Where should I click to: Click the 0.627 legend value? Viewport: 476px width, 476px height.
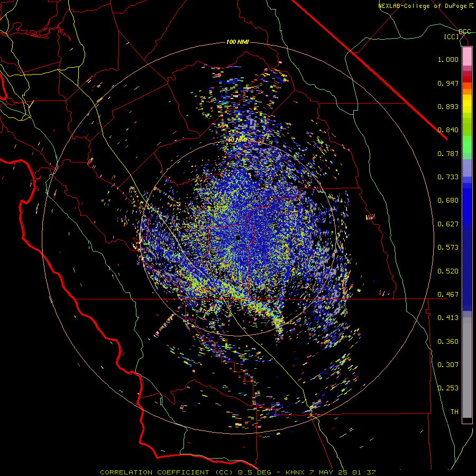click(448, 224)
